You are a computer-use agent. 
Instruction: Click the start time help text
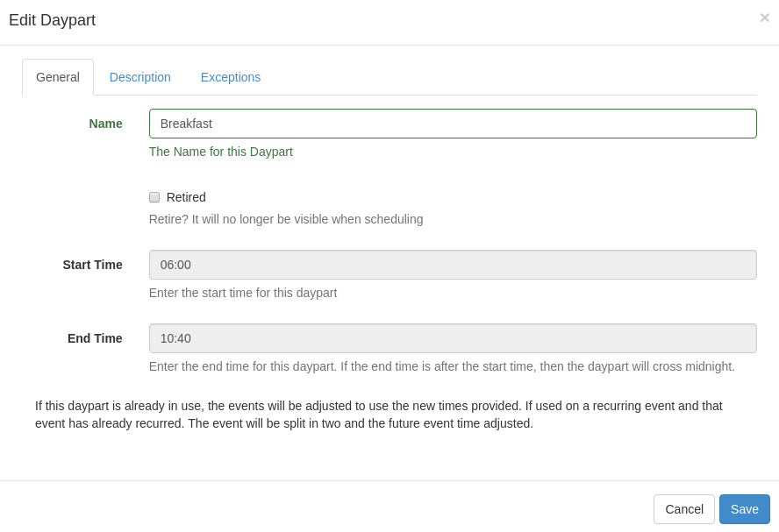(243, 293)
